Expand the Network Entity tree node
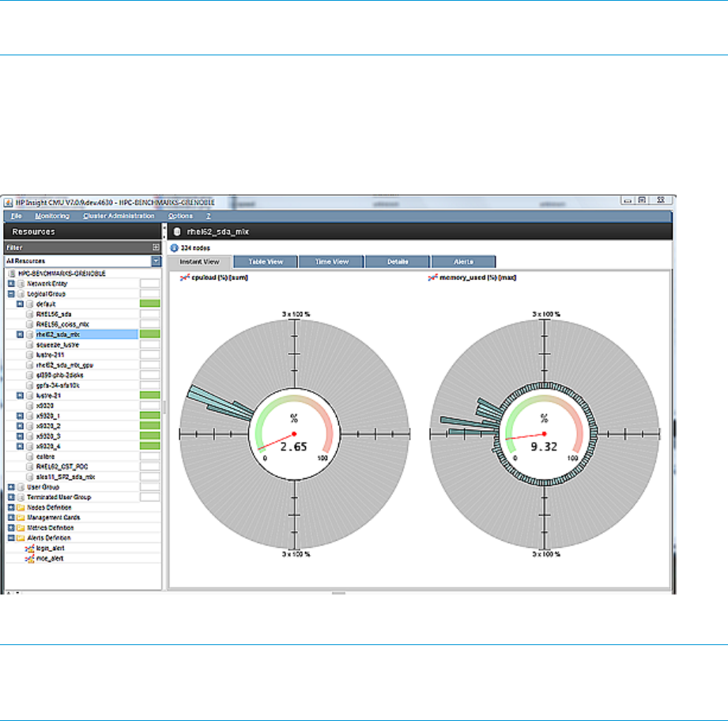Screen dimensions: 728x721 pyautogui.click(x=10, y=282)
